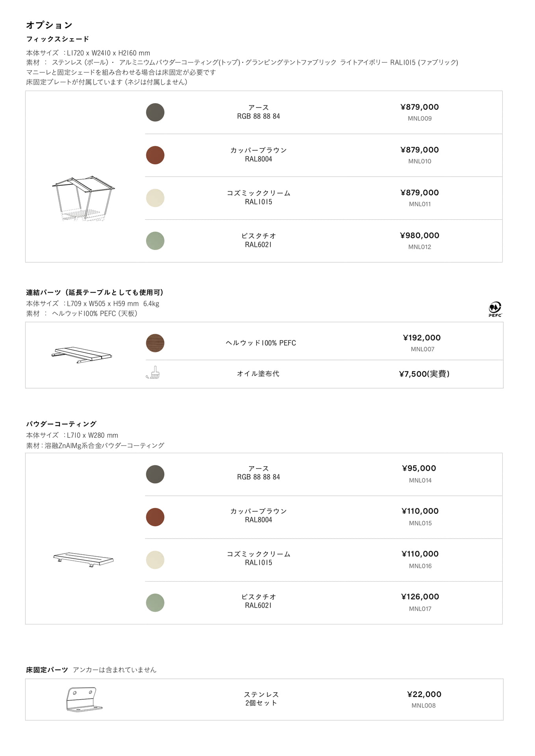The height and width of the screenshot is (756, 535).
Task: Click product code MNL009
Action: tap(420, 119)
